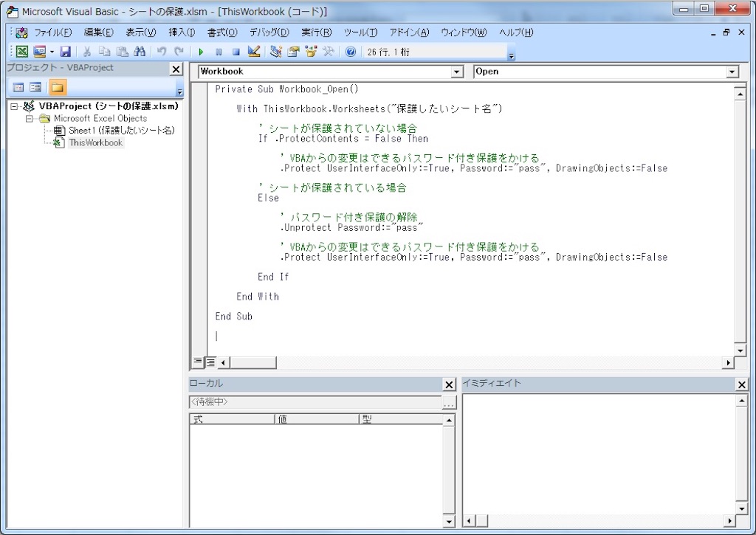The height and width of the screenshot is (535, 756).
Task: Open Find with the binoculars icon
Action: pyautogui.click(x=140, y=52)
